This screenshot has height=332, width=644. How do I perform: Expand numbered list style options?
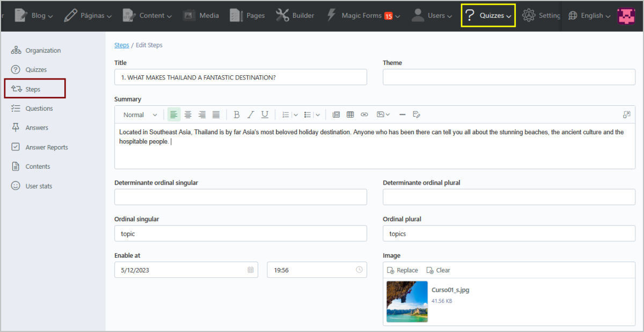[296, 114]
